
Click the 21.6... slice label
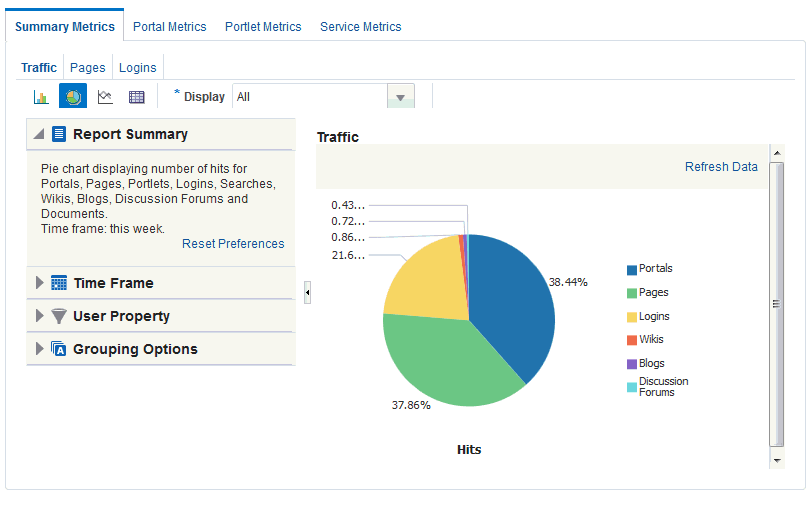tap(348, 255)
